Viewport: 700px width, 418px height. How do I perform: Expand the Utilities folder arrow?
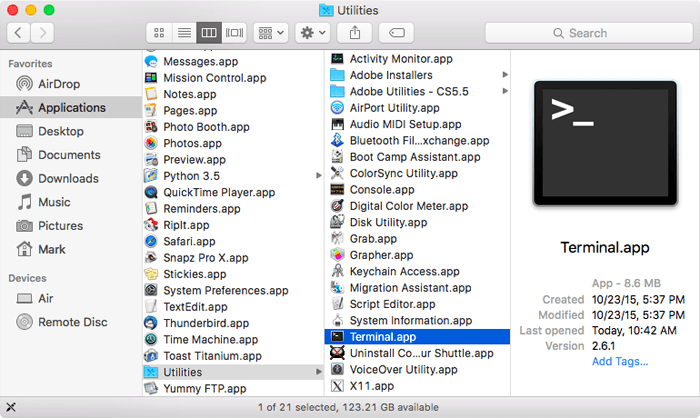click(x=318, y=372)
